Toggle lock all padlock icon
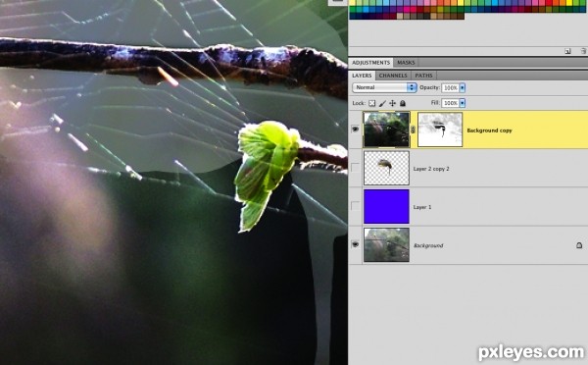Screen dimensions: 588x365 pos(403,103)
